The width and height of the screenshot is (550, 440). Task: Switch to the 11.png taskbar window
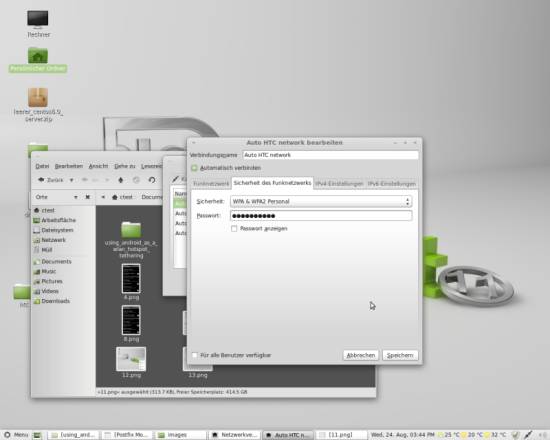[342, 435]
